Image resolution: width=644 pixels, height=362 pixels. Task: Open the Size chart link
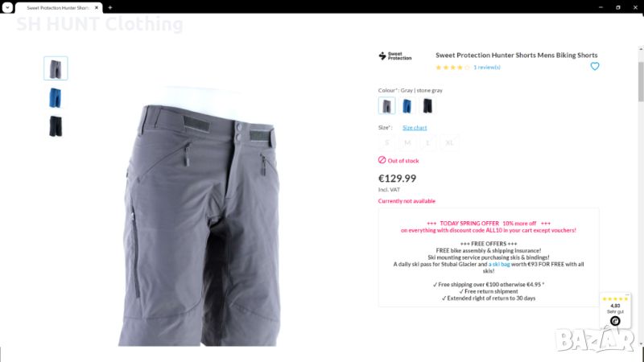(415, 128)
